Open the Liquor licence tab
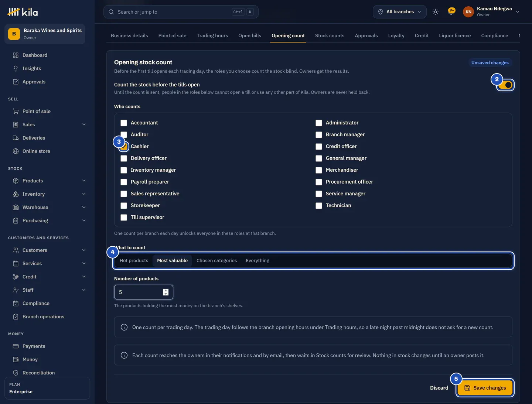 (455, 35)
